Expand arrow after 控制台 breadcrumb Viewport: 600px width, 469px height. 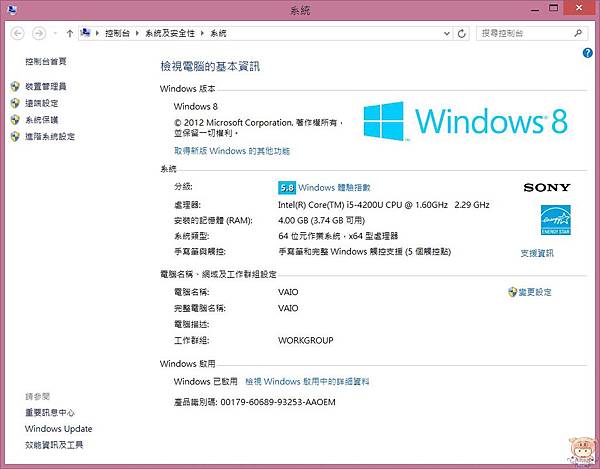tap(137, 34)
